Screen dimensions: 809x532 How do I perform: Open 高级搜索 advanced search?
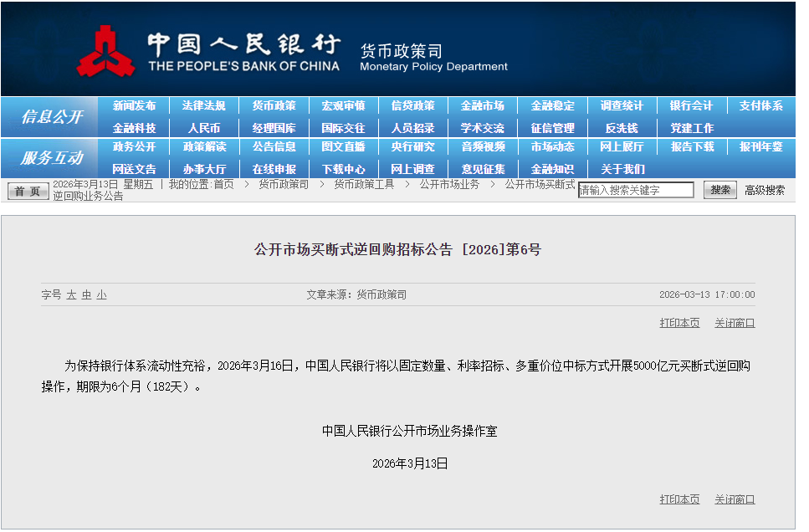(765, 190)
